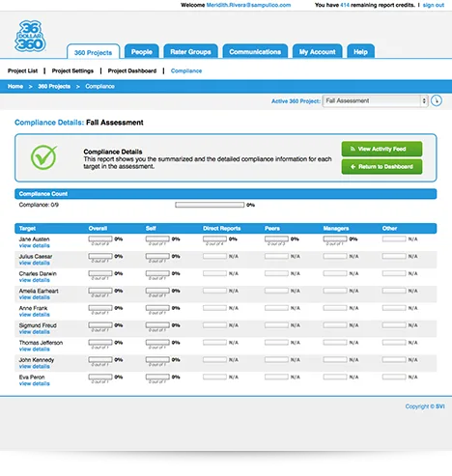Image resolution: width=452 pixels, height=476 pixels.
Task: Click the Meridith Rivera email link
Action: [248, 5]
